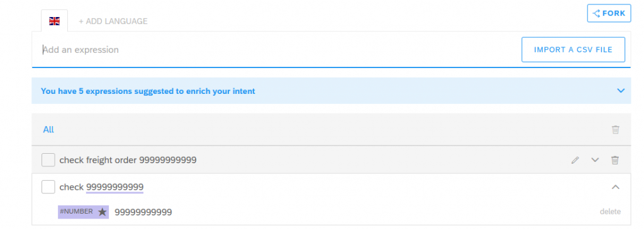Collapse the check 99999999999 expression details
The image size is (644, 230).
click(615, 187)
